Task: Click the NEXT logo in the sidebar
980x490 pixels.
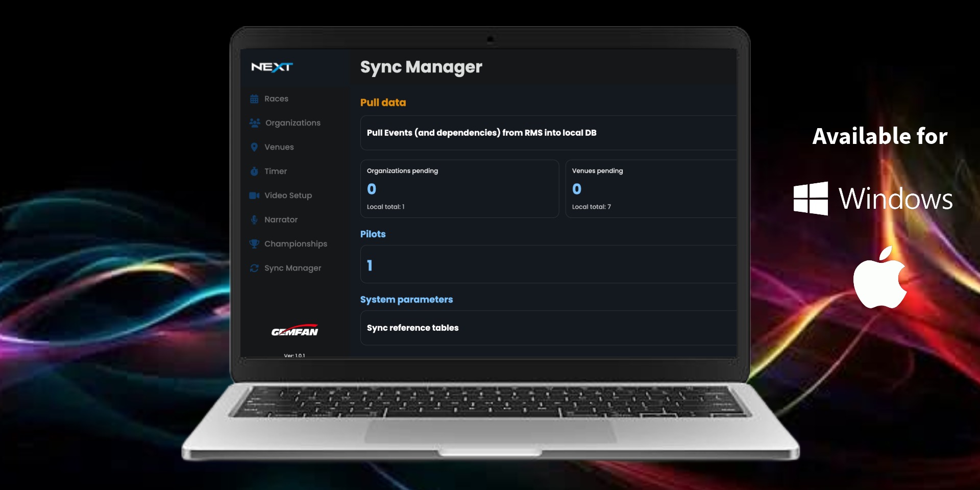Action: pyautogui.click(x=273, y=67)
